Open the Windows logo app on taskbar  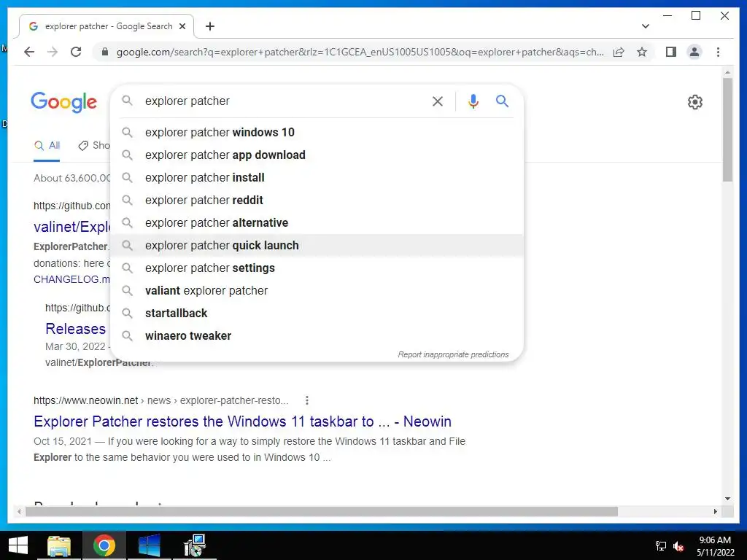click(149, 545)
